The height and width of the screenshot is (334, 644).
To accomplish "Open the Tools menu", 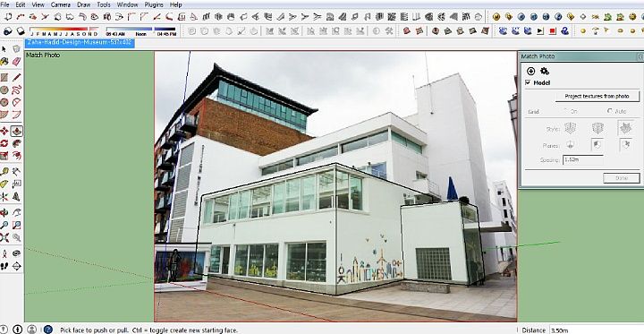I will click(104, 4).
